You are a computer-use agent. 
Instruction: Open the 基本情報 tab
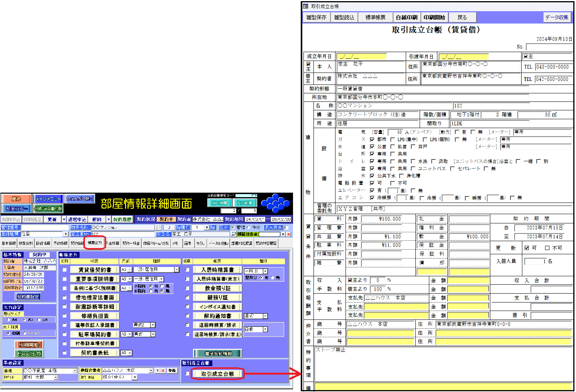tap(8, 243)
